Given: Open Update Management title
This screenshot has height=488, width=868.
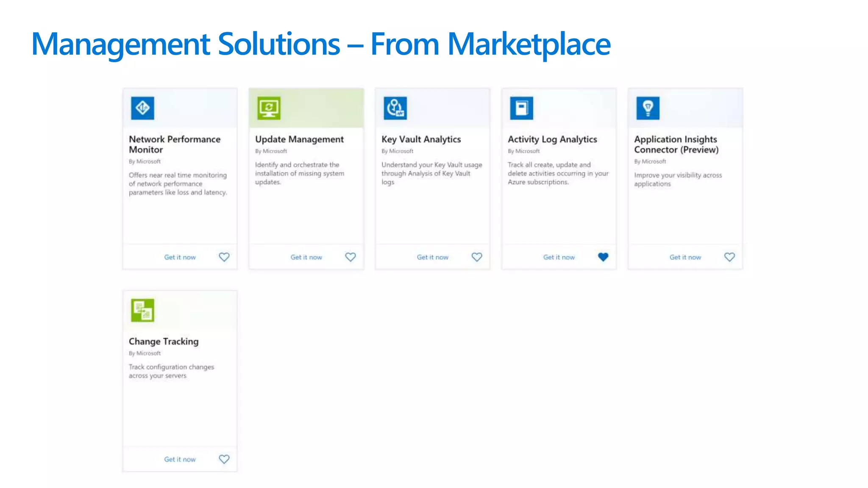Looking at the screenshot, I should point(299,139).
